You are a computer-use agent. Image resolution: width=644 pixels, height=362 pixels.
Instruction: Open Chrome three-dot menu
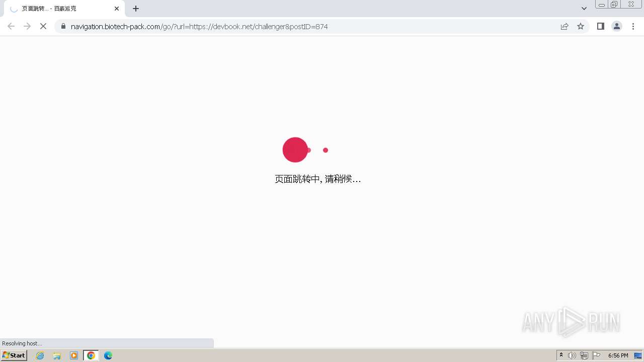(633, 26)
